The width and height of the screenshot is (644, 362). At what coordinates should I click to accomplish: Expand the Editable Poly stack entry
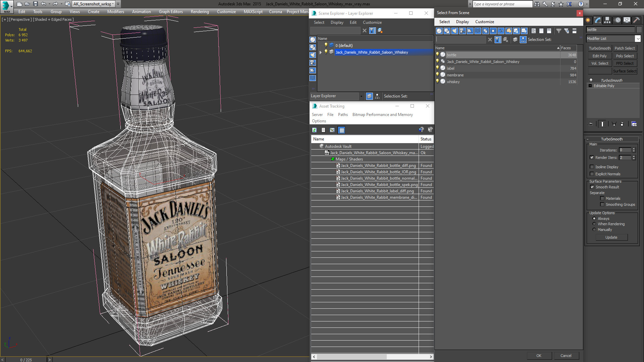point(590,86)
